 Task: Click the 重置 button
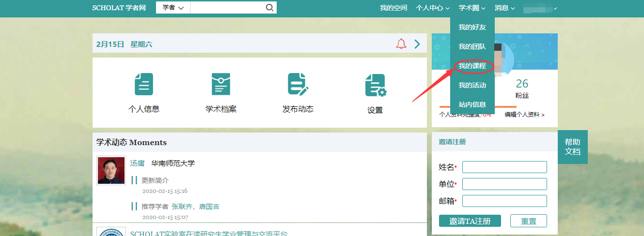click(528, 221)
